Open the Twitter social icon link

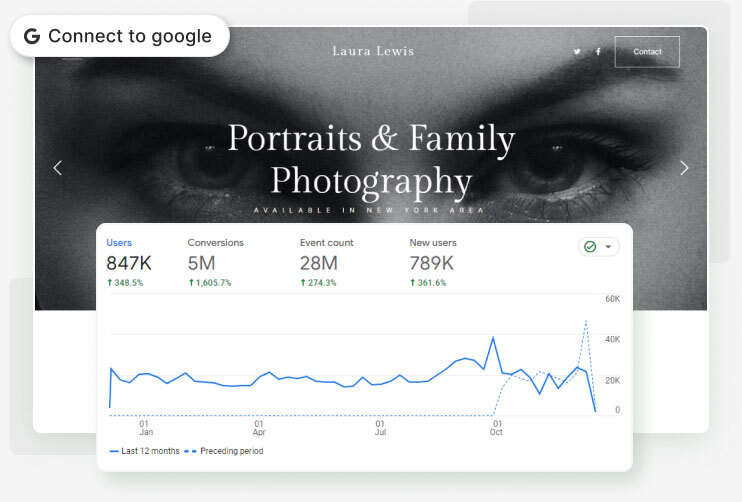coord(577,52)
